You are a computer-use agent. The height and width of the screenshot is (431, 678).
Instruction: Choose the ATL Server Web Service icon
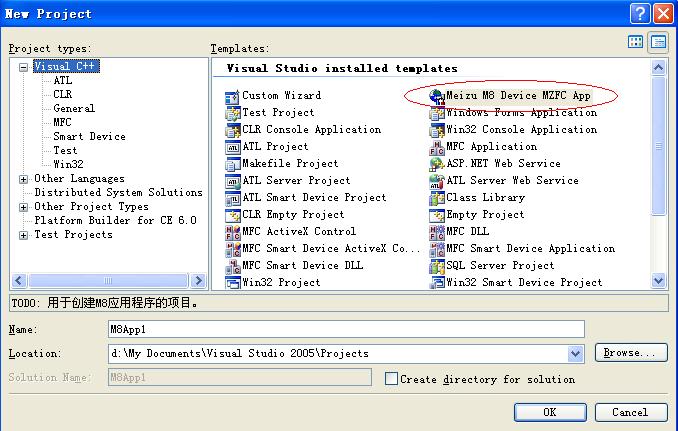pos(437,181)
